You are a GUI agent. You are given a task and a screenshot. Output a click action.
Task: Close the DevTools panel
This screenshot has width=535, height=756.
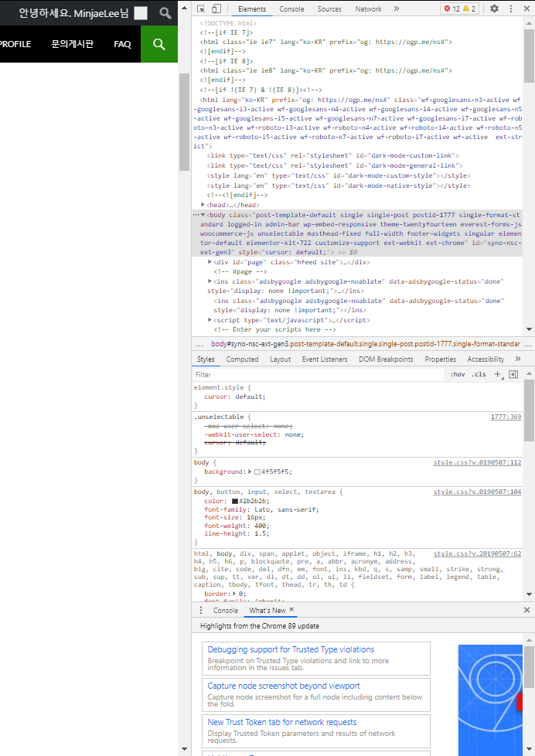pyautogui.click(x=526, y=9)
